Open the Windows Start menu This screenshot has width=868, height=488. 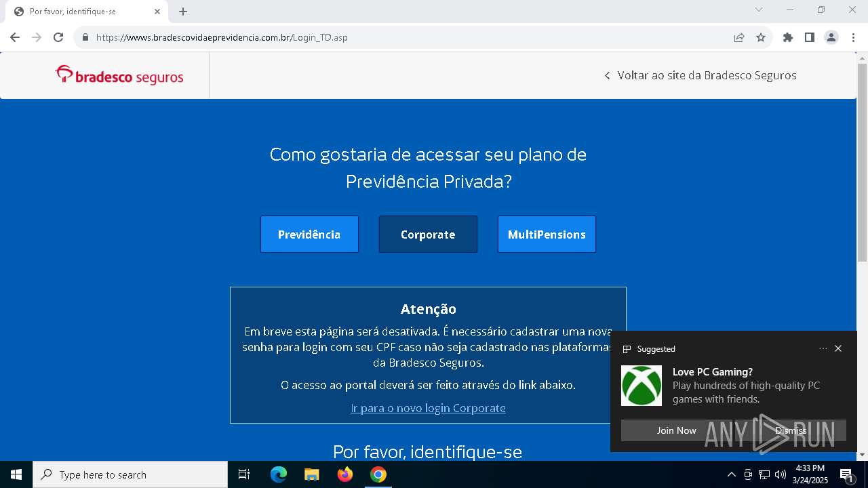tap(16, 474)
